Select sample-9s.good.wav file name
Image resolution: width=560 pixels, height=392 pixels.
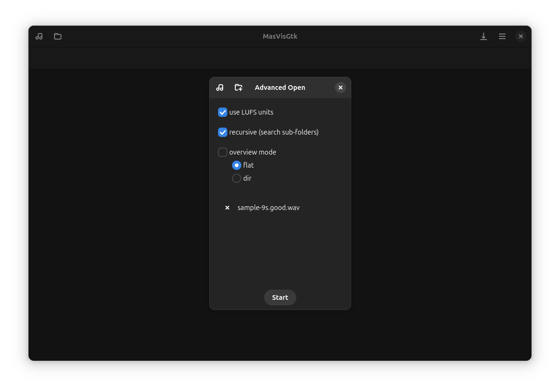coord(268,208)
